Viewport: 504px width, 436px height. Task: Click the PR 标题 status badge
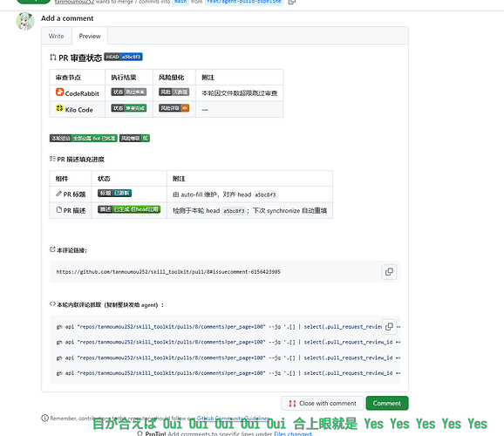point(115,193)
